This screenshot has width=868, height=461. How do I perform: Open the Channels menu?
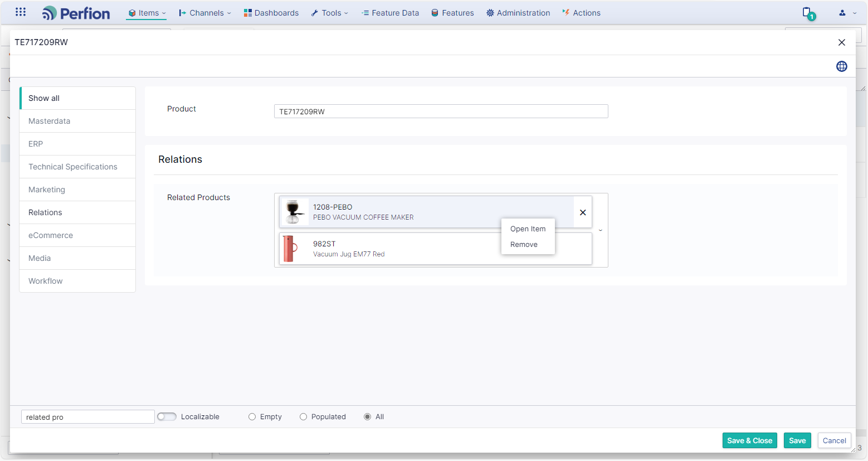(x=204, y=13)
